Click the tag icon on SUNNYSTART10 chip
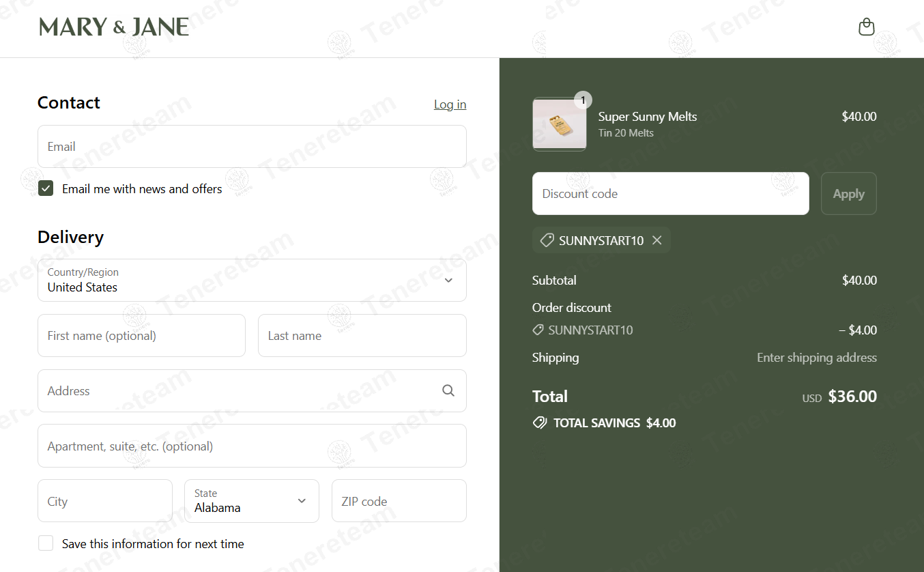The width and height of the screenshot is (924, 572). pyautogui.click(x=547, y=240)
